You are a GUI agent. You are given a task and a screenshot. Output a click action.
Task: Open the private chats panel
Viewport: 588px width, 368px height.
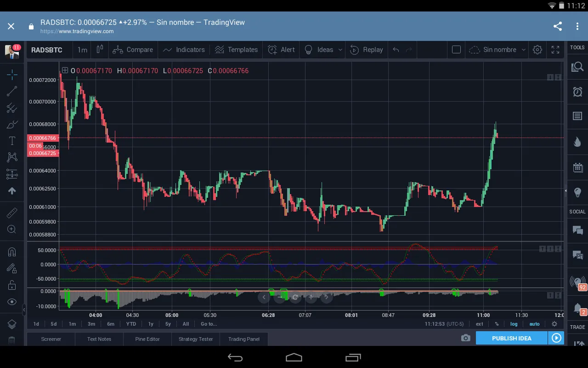click(x=577, y=255)
